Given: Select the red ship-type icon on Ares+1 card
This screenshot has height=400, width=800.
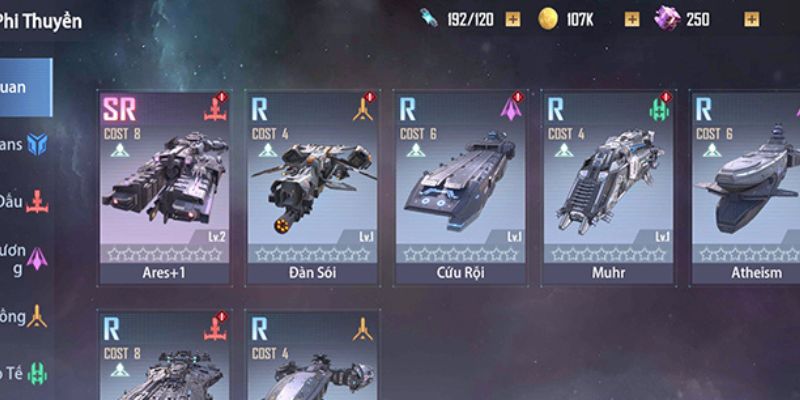Looking at the screenshot, I should pos(215,108).
